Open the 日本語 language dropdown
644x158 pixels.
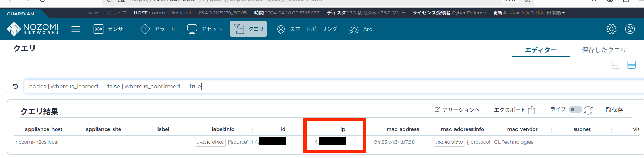click(x=556, y=13)
